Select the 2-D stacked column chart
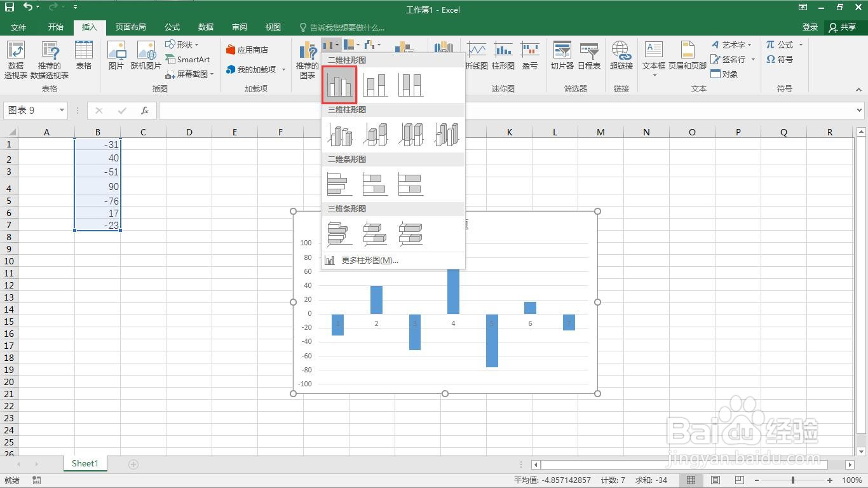The height and width of the screenshot is (488, 868). point(375,85)
